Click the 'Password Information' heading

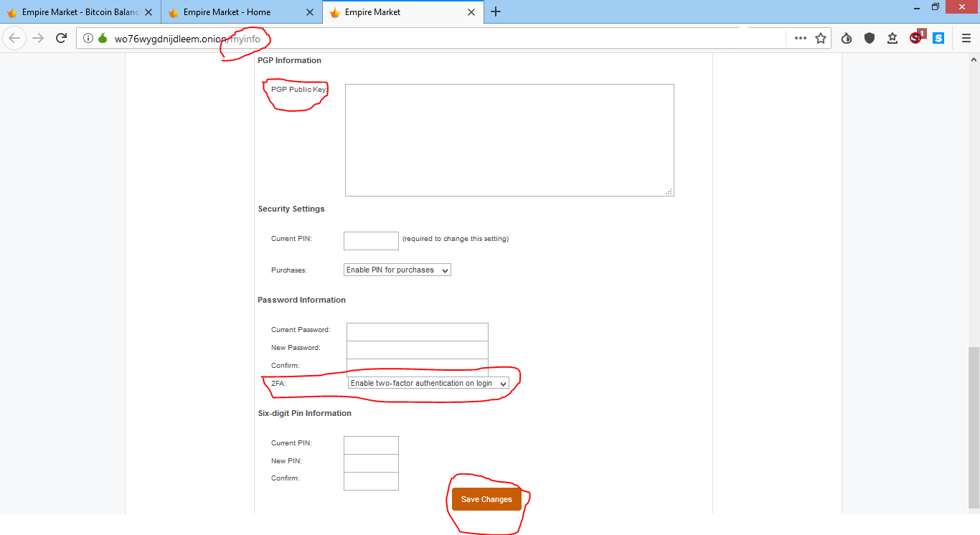301,300
